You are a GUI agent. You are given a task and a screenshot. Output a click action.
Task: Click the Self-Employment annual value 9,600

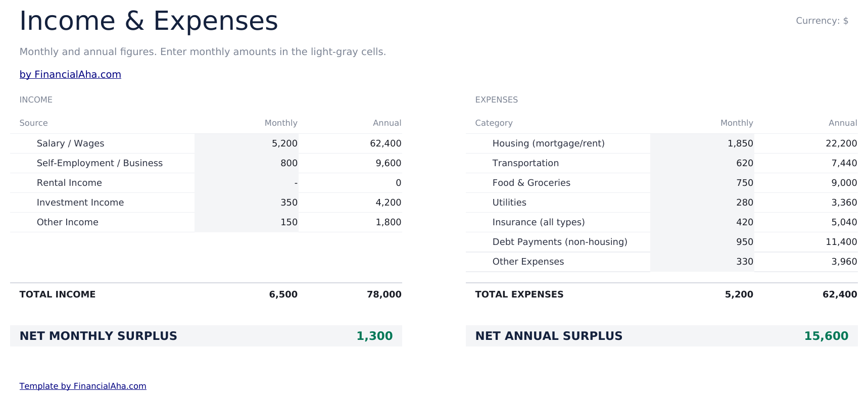(389, 163)
